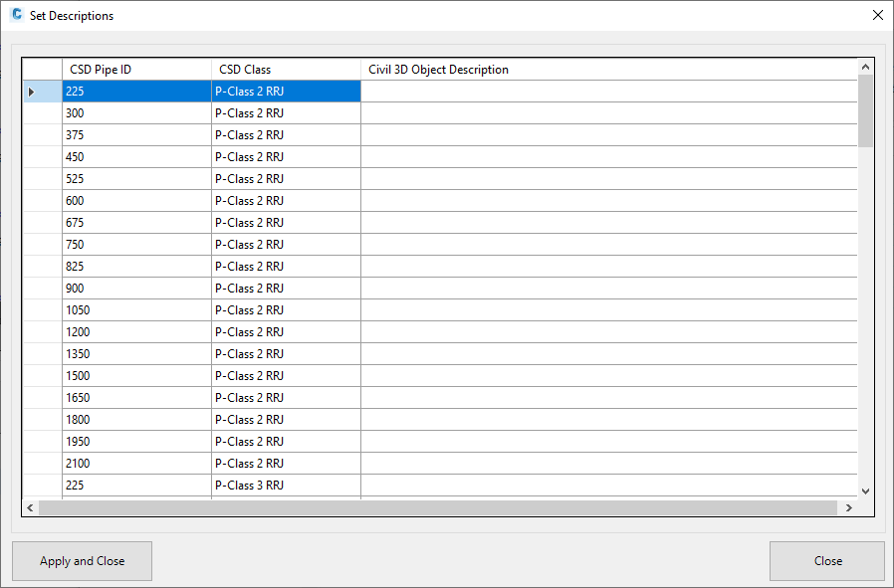Screen dimensions: 894x588
Task: Select the pipe ID 1050 cell
Action: click(136, 310)
